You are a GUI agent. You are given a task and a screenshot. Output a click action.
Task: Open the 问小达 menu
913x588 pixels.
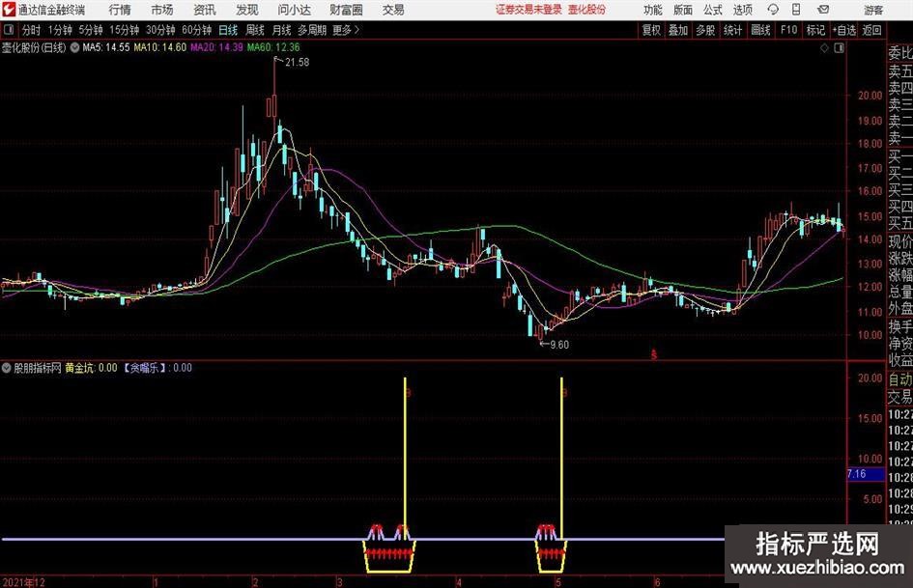pos(294,10)
